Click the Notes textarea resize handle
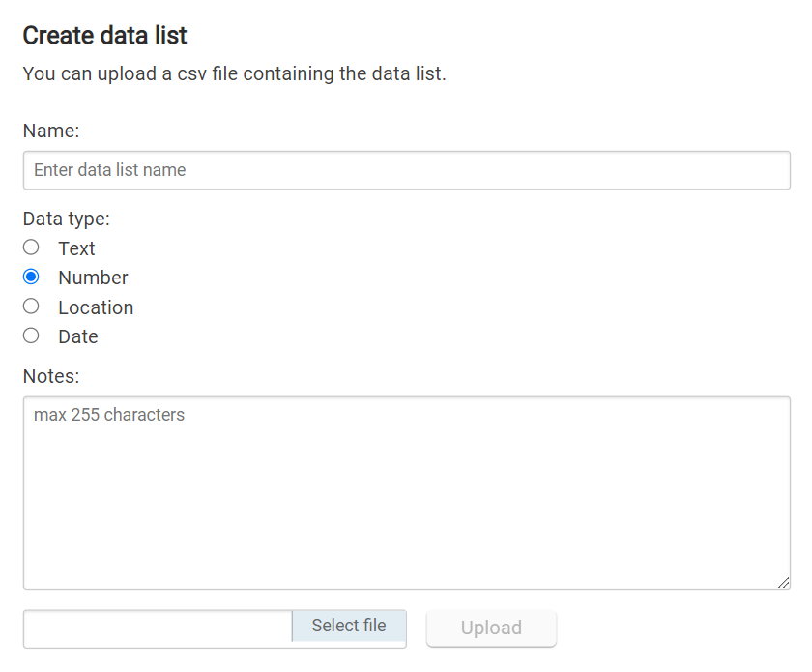 (x=783, y=582)
